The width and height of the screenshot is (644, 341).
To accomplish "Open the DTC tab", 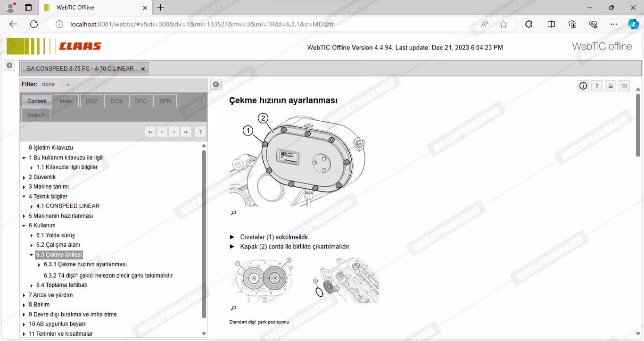I will [140, 101].
